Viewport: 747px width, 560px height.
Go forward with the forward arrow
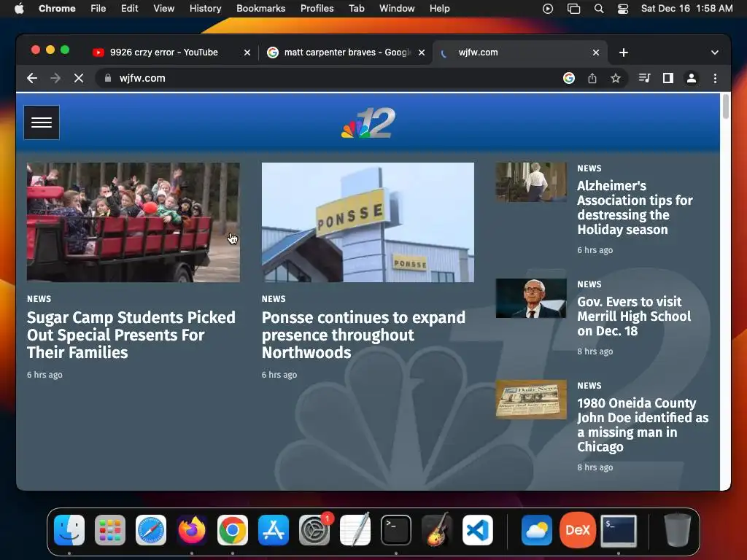(55, 78)
